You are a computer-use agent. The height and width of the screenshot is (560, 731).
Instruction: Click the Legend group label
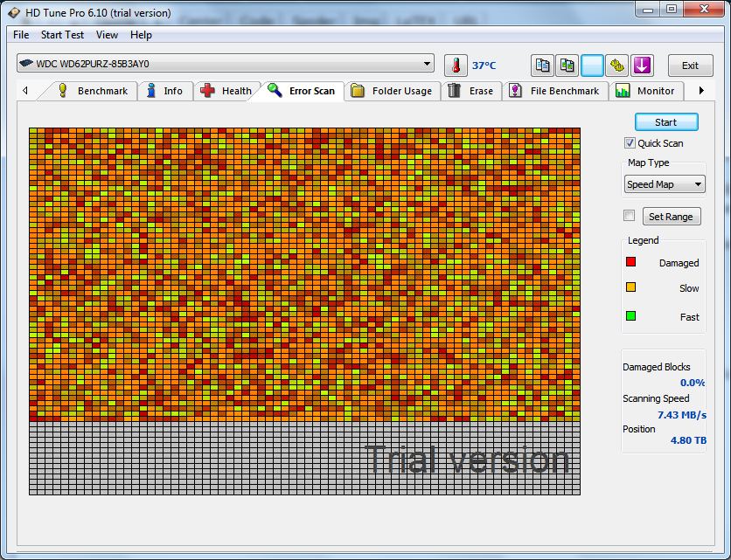[643, 240]
